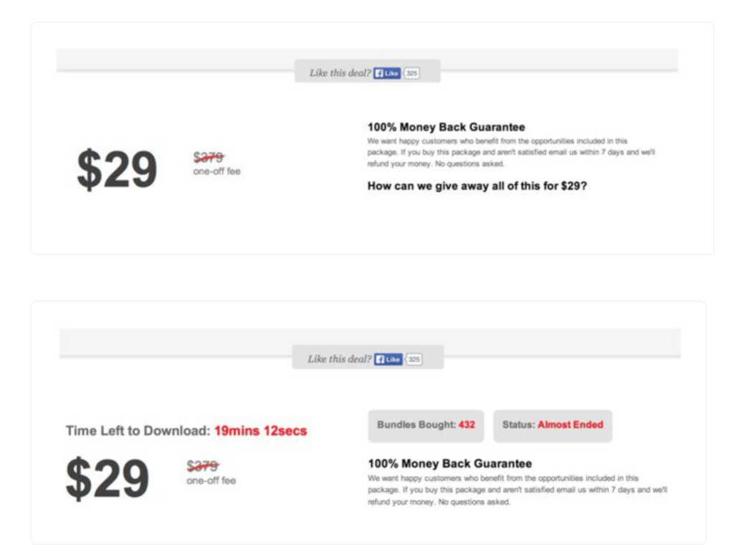Expand 'How can we give away all of this for $29?'
Image resolution: width=734 pixels, height=560 pixels.
point(477,186)
